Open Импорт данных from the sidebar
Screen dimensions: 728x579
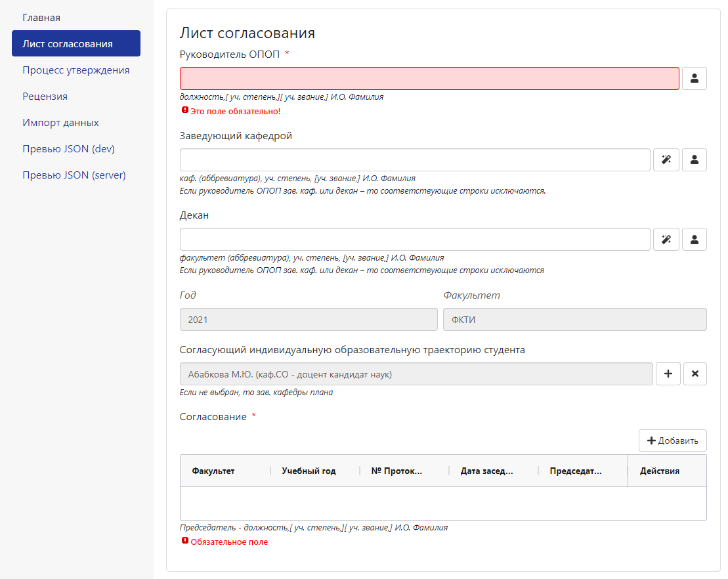[x=61, y=123]
